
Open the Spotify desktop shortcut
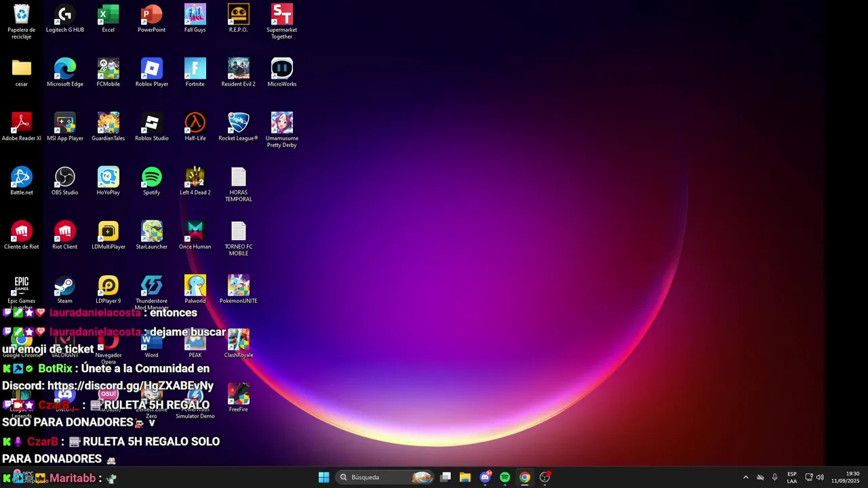152,182
